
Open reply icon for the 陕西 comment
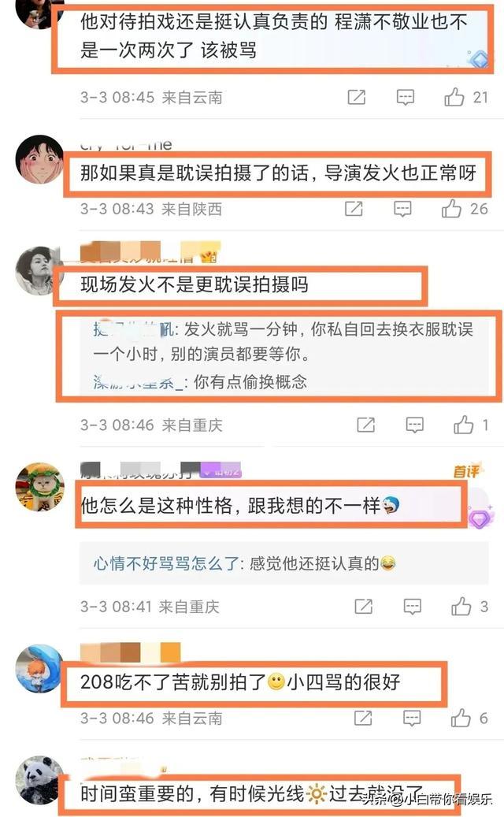(x=402, y=209)
